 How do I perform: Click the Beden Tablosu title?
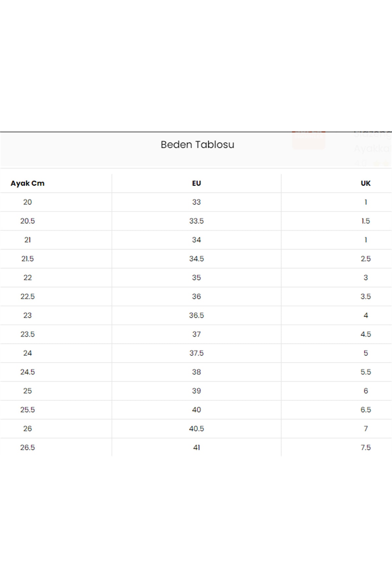[197, 145]
